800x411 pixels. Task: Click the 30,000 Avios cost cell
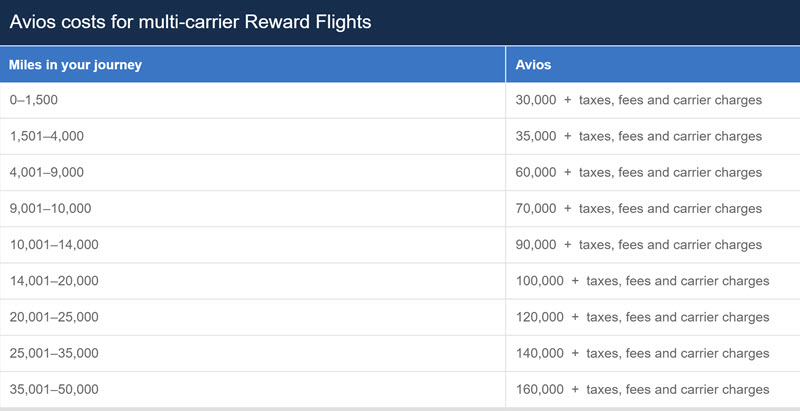pyautogui.click(x=653, y=100)
